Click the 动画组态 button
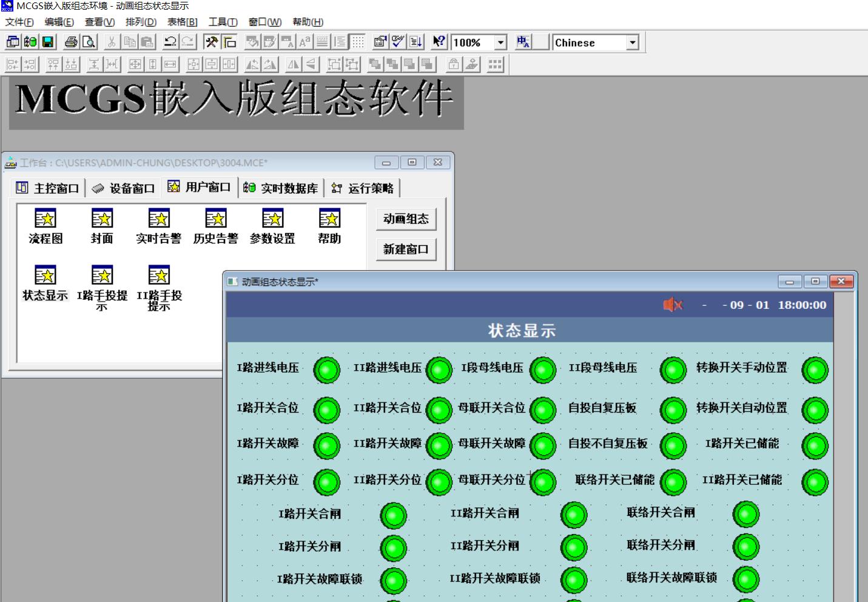 point(406,219)
